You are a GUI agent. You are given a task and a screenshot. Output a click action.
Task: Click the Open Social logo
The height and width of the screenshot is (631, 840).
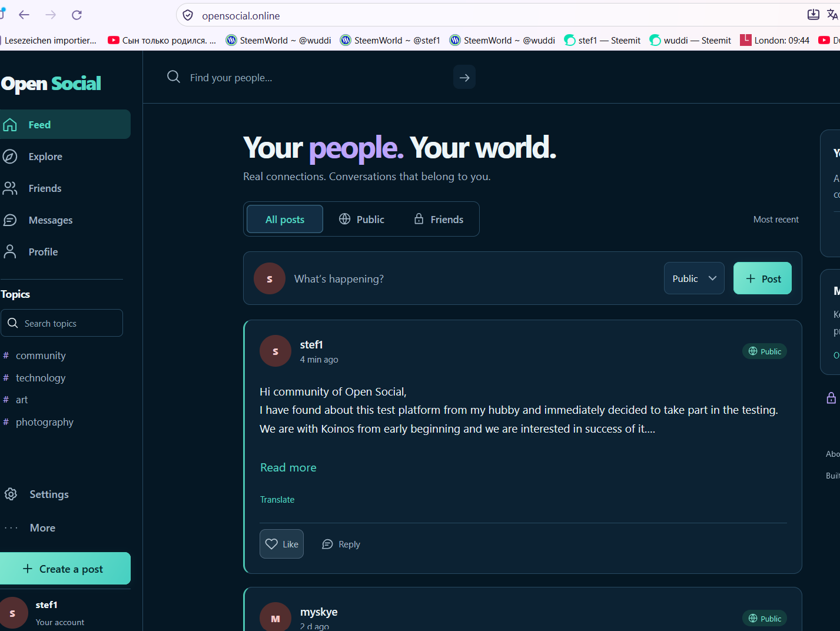51,84
